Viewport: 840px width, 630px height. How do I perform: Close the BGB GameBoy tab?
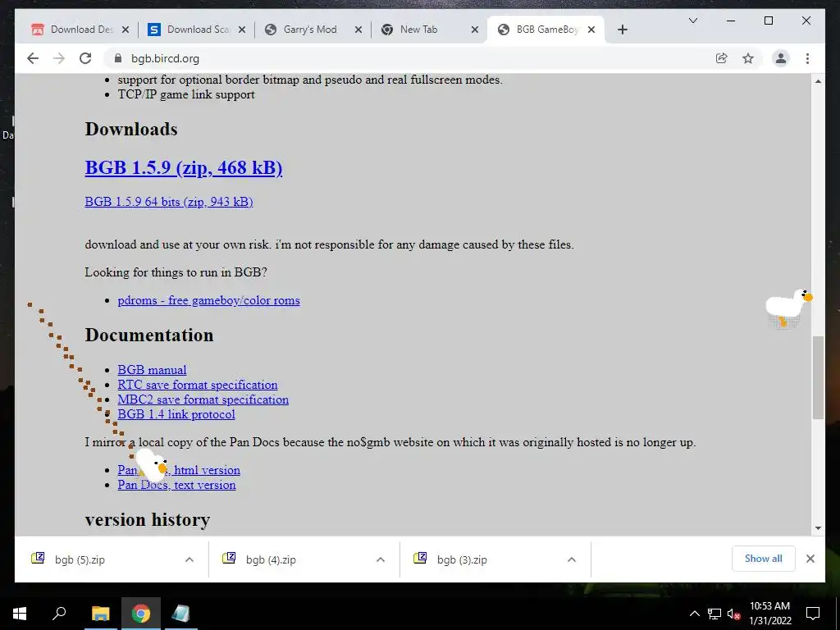pos(591,30)
